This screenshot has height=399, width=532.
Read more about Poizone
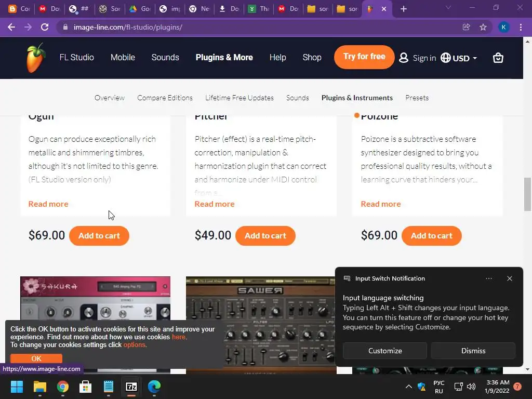click(381, 204)
